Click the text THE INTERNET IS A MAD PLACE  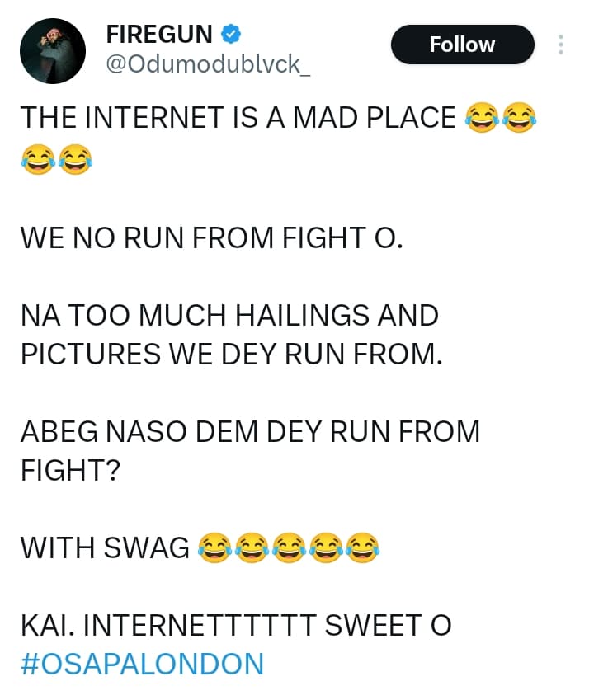tap(238, 118)
